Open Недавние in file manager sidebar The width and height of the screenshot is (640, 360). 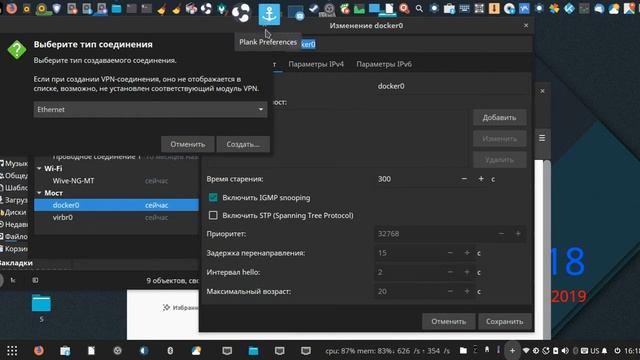14,224
